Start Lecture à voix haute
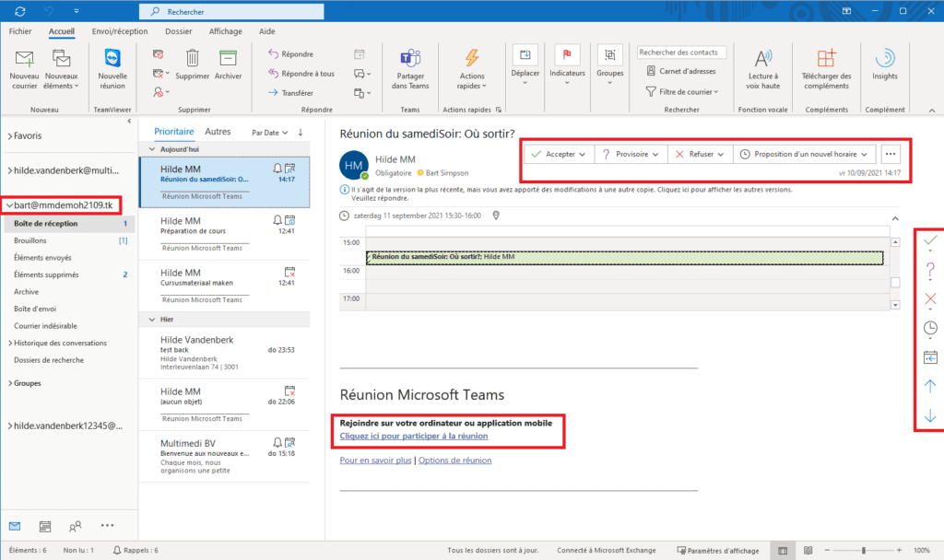944x560 pixels. (x=762, y=70)
